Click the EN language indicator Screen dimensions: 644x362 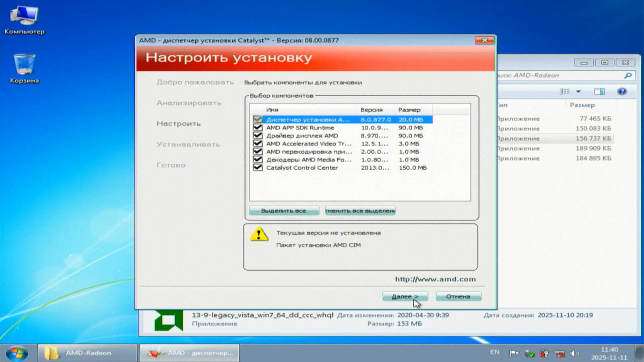click(x=495, y=352)
